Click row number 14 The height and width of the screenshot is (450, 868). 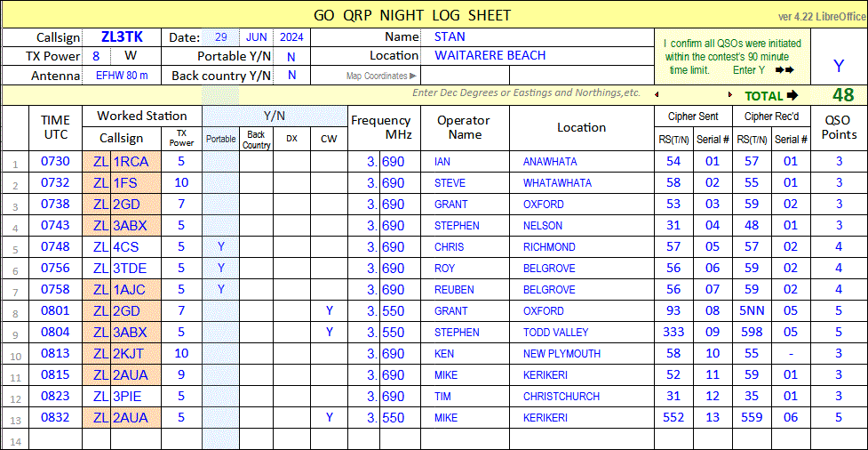coord(15,442)
